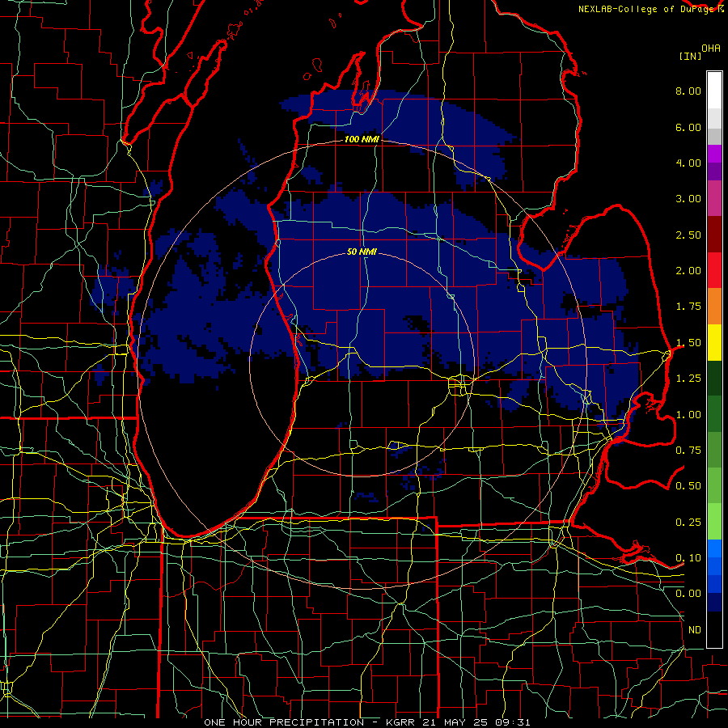Click the [IN] units label
This screenshot has width=728, height=728.
click(690, 56)
